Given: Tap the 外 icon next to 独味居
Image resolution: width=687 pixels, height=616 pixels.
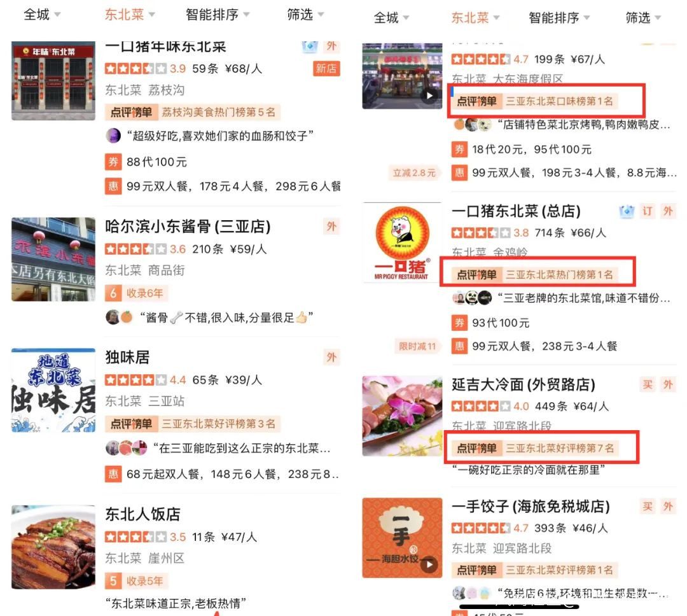Looking at the screenshot, I should pos(331,357).
